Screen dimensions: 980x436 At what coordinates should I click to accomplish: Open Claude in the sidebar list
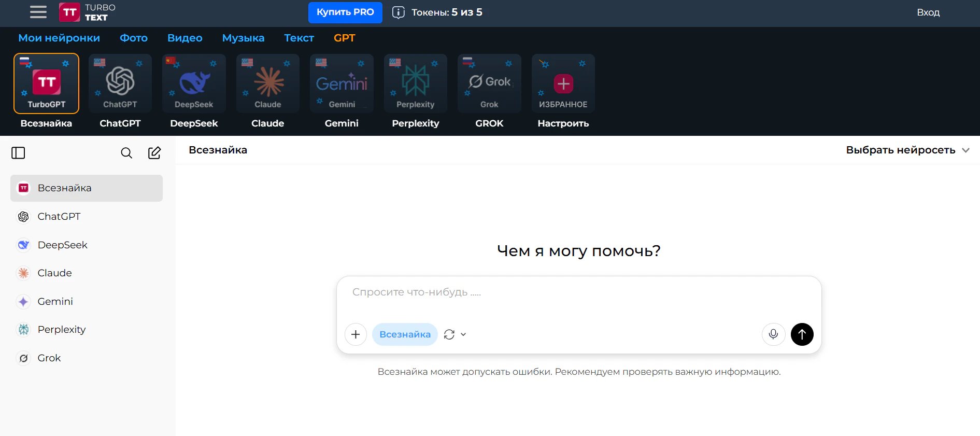click(x=87, y=273)
